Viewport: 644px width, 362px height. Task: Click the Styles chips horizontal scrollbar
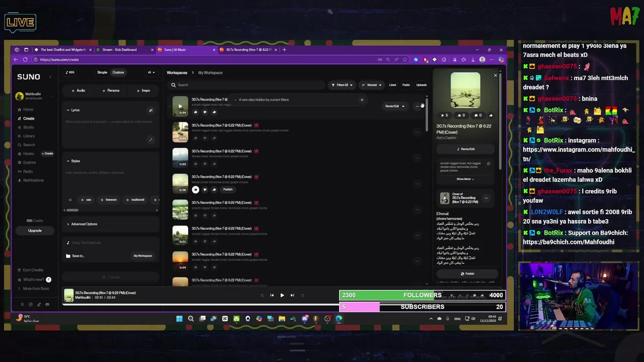[72, 210]
